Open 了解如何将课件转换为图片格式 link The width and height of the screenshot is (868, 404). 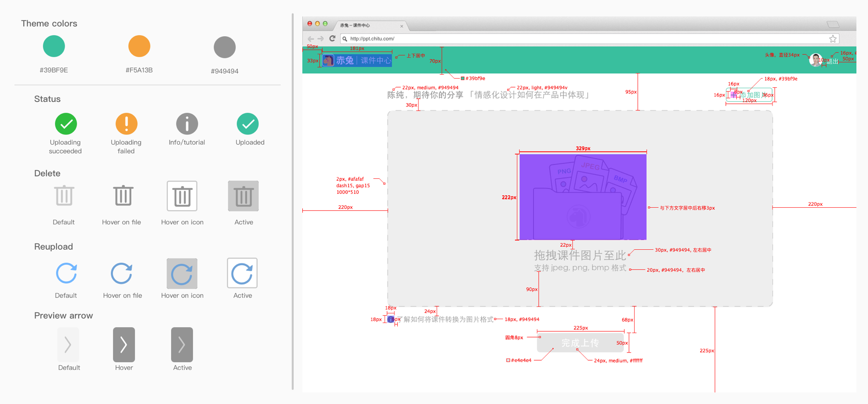[445, 319]
